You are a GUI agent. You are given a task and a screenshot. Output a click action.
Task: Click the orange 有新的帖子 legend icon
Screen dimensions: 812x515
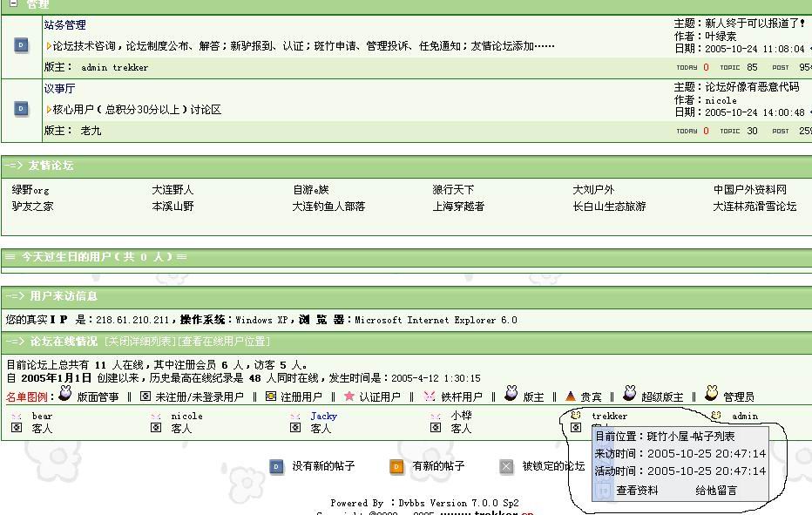coord(396,467)
